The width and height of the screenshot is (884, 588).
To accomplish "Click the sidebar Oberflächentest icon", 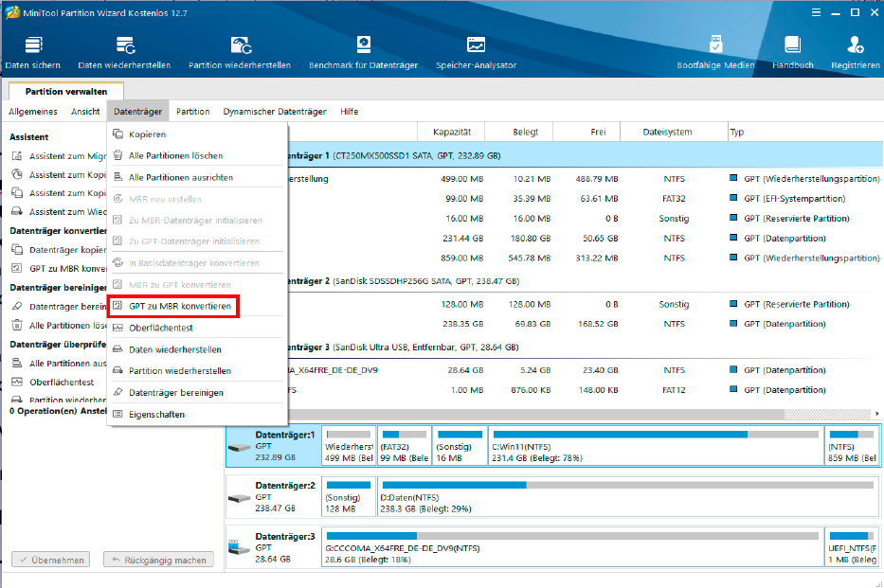I will [17, 382].
